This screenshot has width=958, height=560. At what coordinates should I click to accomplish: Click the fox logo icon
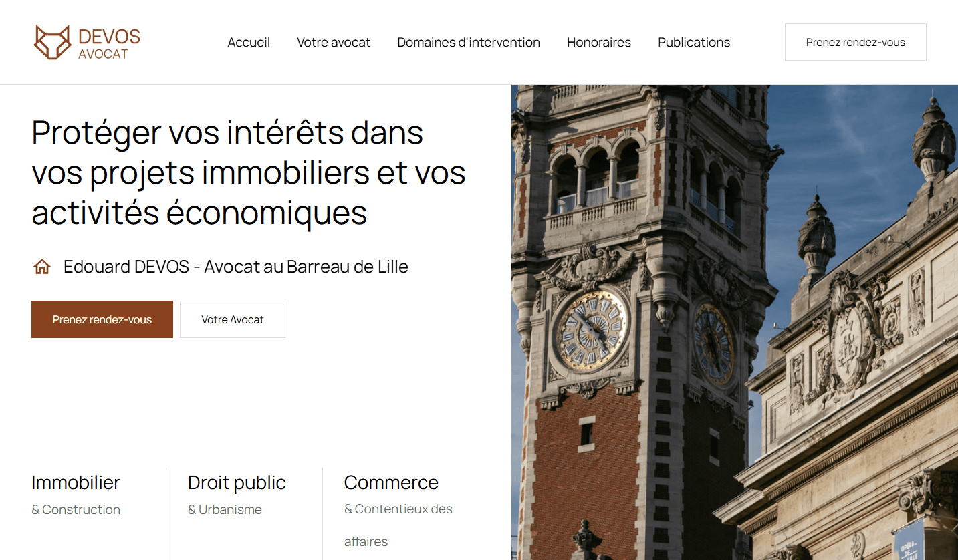coord(52,42)
